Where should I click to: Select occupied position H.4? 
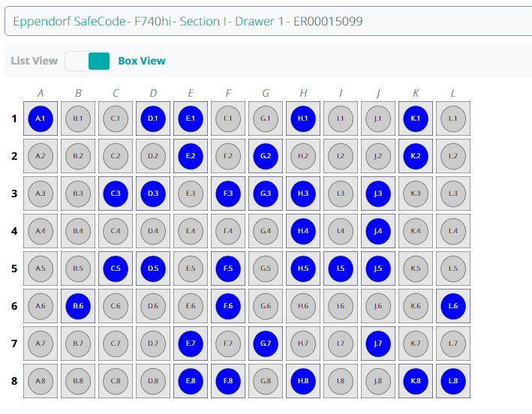click(303, 231)
